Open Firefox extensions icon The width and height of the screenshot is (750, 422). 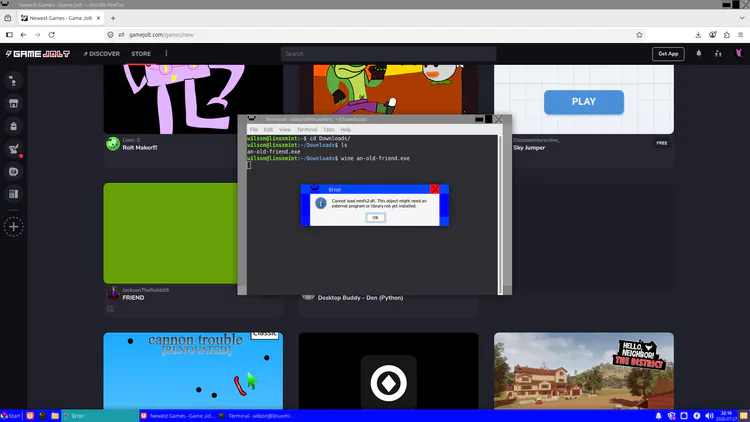[727, 35]
